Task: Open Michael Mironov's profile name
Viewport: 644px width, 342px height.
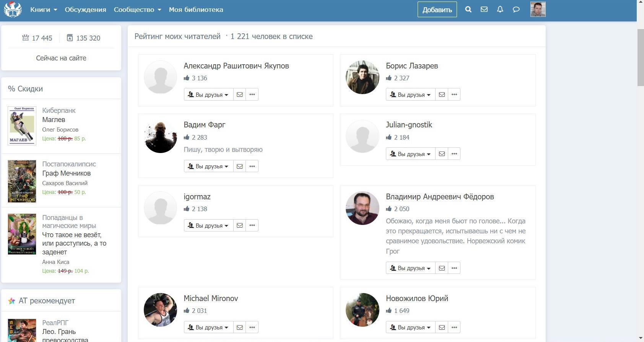Action: pyautogui.click(x=211, y=298)
